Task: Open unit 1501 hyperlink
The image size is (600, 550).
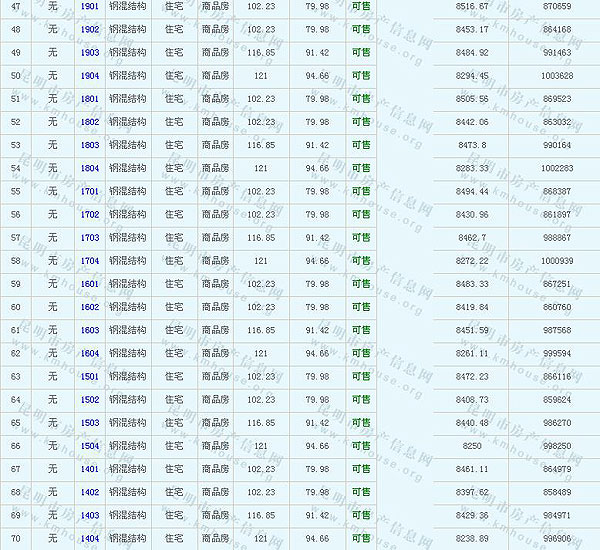Action: pyautogui.click(x=90, y=376)
